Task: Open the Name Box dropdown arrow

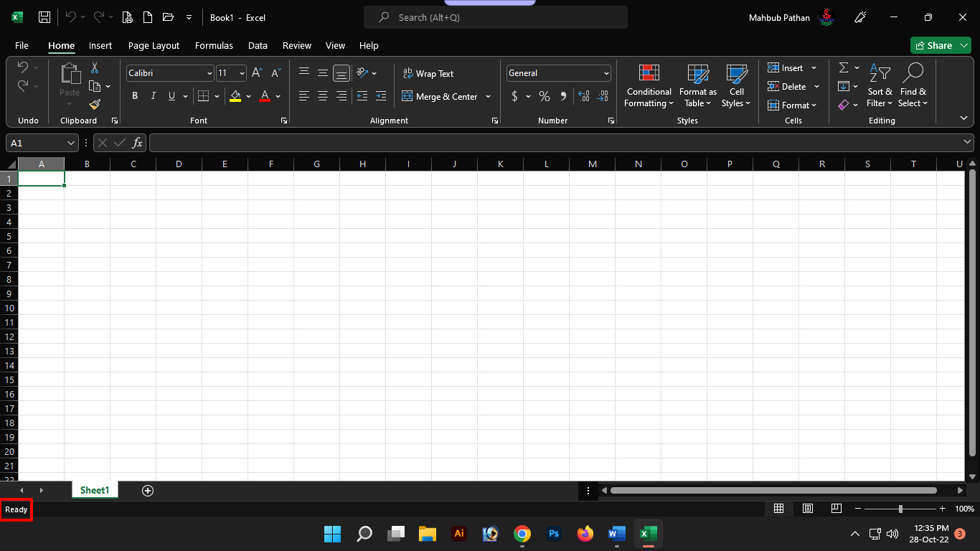Action: [x=70, y=143]
